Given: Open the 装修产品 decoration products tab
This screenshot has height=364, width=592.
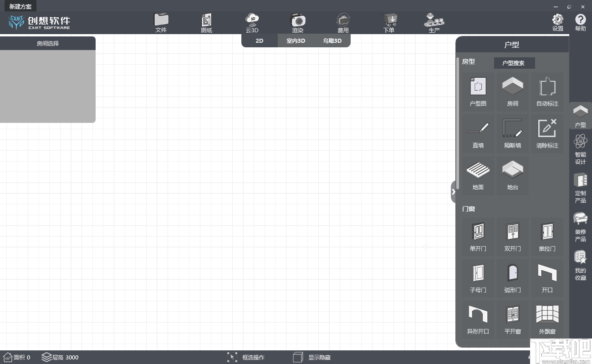Looking at the screenshot, I should [581, 227].
